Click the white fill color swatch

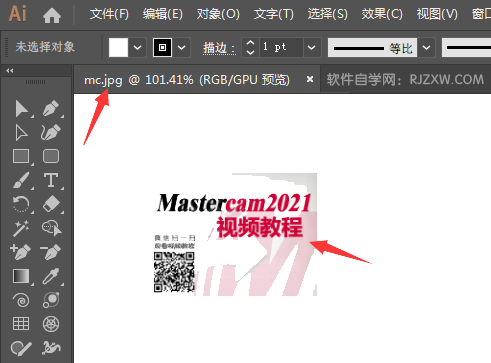(x=118, y=47)
